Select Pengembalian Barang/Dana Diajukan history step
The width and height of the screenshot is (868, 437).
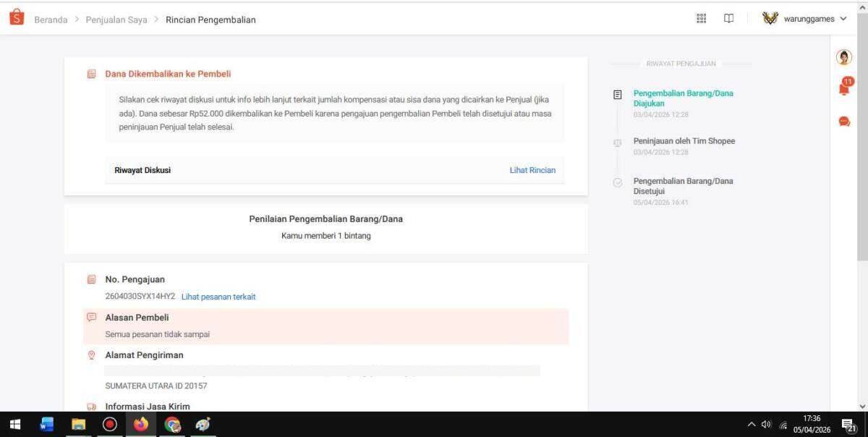[683, 98]
